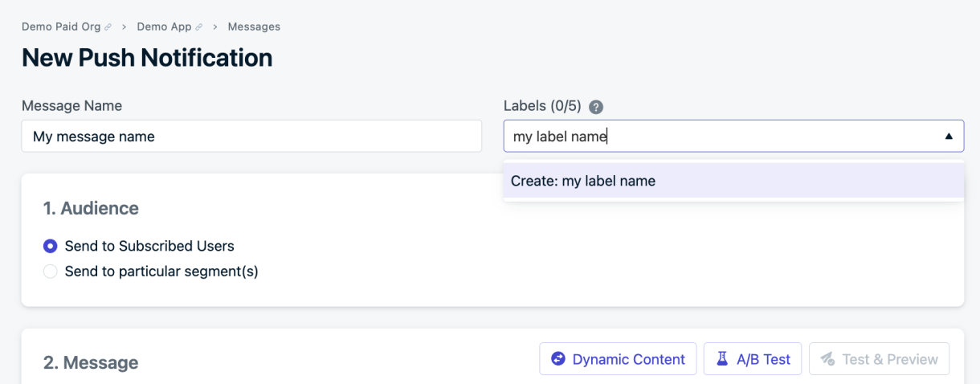This screenshot has height=384, width=980.
Task: Click the 'Message Name' field label
Action: click(x=72, y=106)
